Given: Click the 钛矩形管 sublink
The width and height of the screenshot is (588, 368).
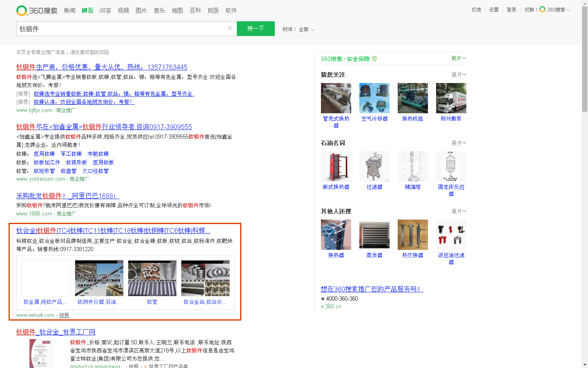Looking at the screenshot, I should click(x=44, y=171).
